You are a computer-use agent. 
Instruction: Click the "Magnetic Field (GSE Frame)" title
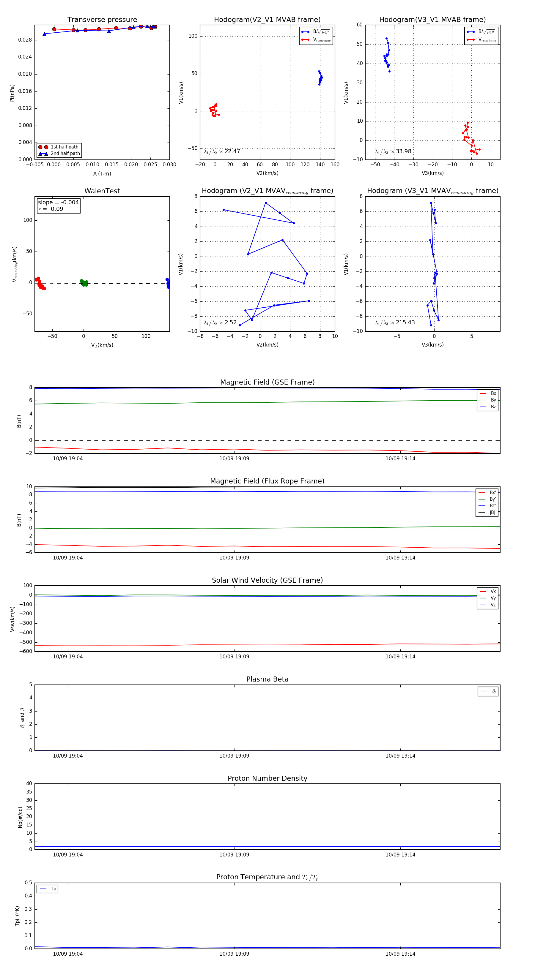point(267,382)
